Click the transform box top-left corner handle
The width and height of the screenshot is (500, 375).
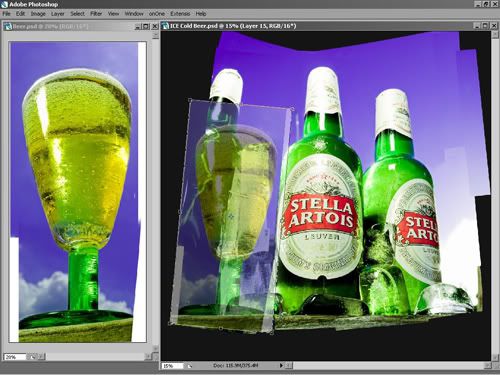tap(190, 99)
